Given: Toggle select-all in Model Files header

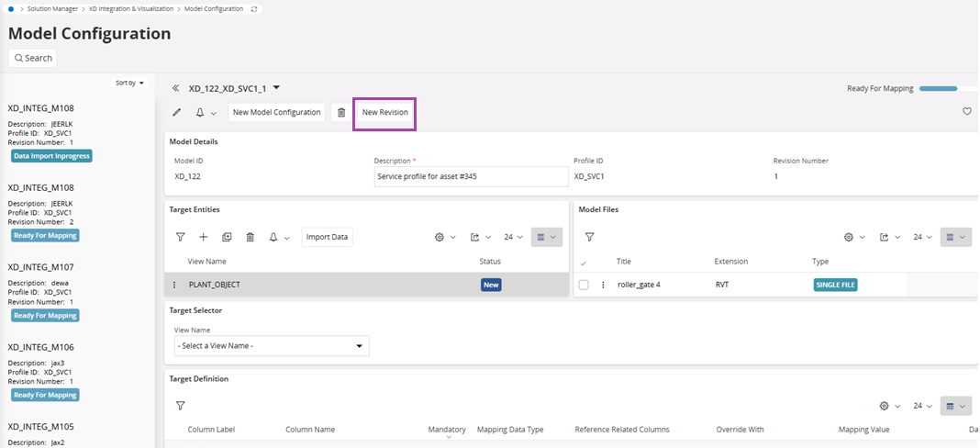Looking at the screenshot, I should pos(584,263).
